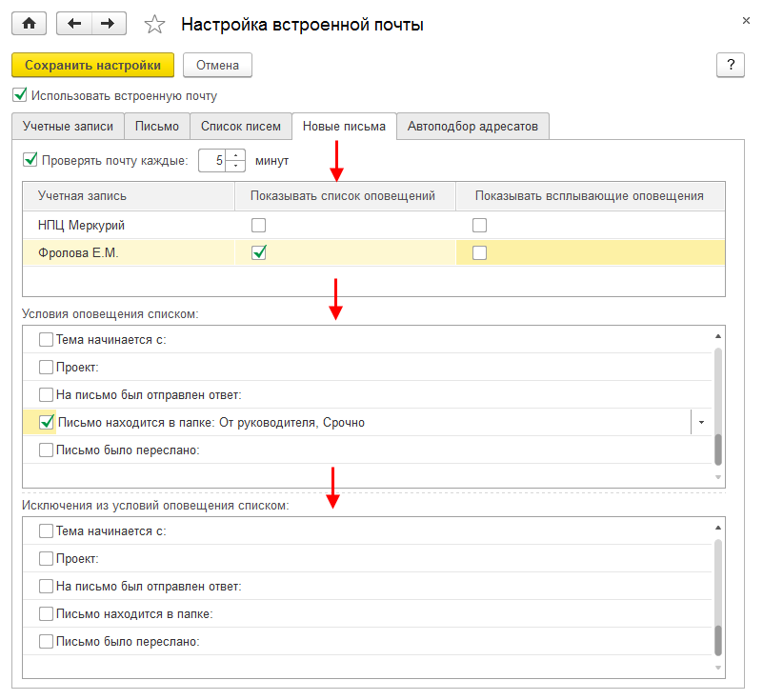Enable popup notifications for Фролова Е.М.
The height and width of the screenshot is (700, 763).
(x=480, y=252)
